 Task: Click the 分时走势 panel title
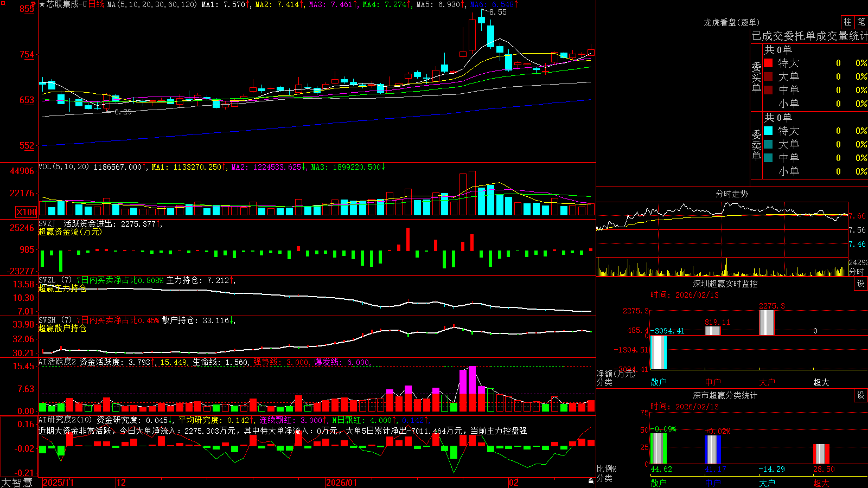(732, 194)
